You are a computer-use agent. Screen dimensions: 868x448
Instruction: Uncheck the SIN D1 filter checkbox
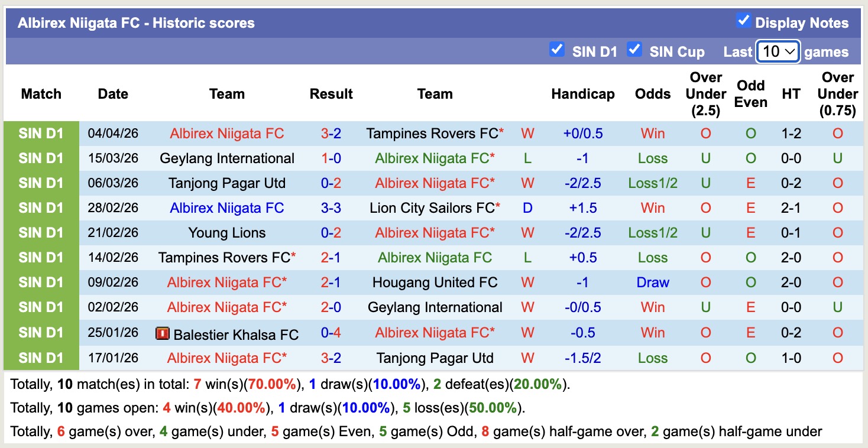coord(556,50)
